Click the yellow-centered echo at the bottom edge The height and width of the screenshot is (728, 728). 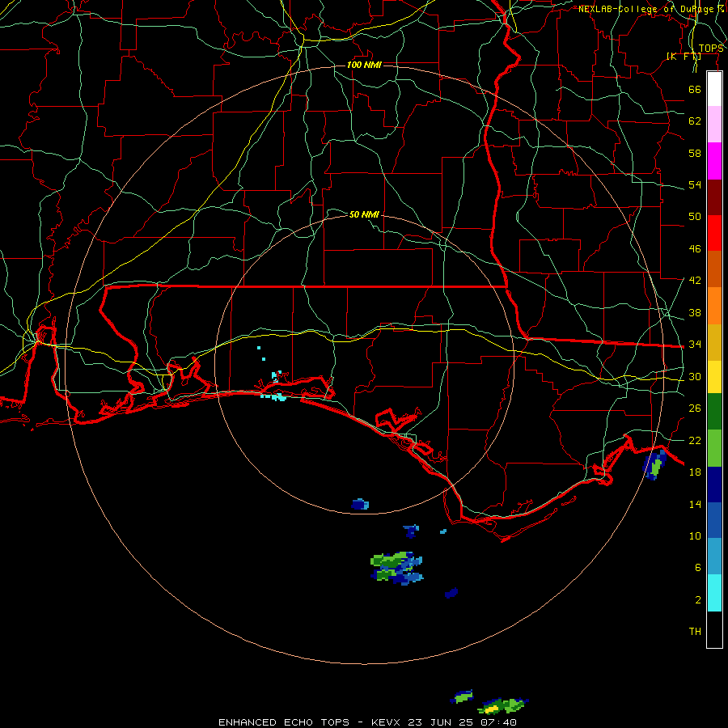503,706
